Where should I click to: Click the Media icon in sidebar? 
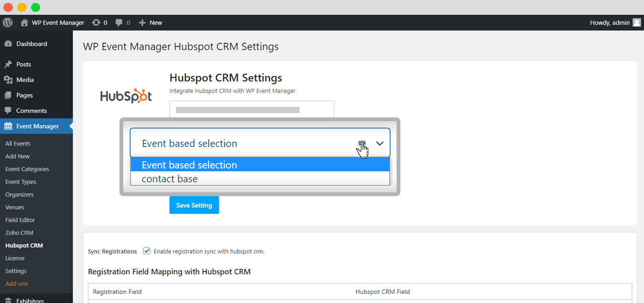8,80
